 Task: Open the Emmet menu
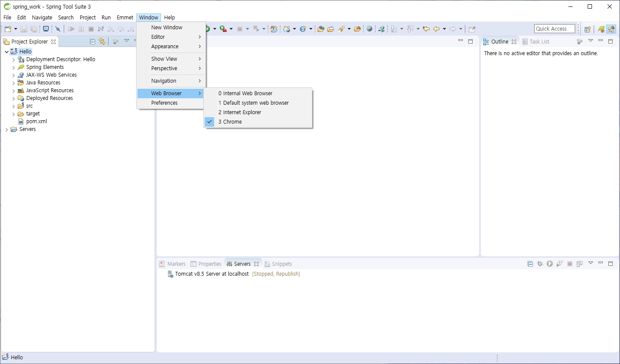pyautogui.click(x=125, y=18)
